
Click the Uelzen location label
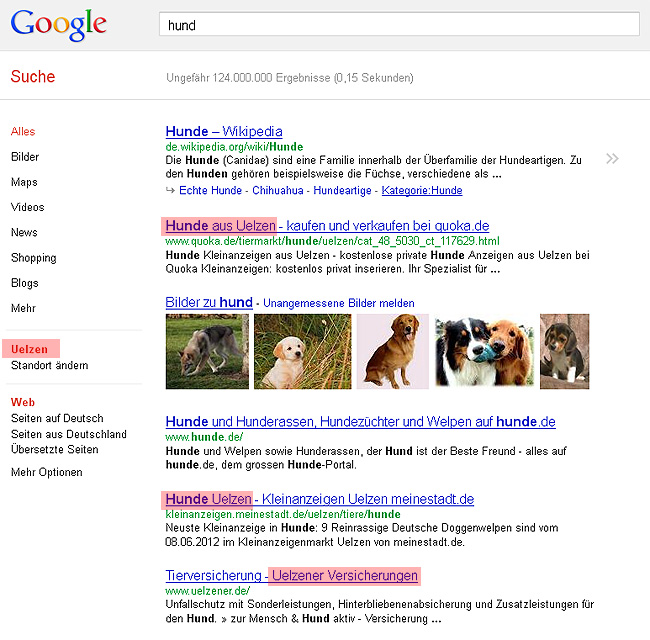[x=29, y=349]
